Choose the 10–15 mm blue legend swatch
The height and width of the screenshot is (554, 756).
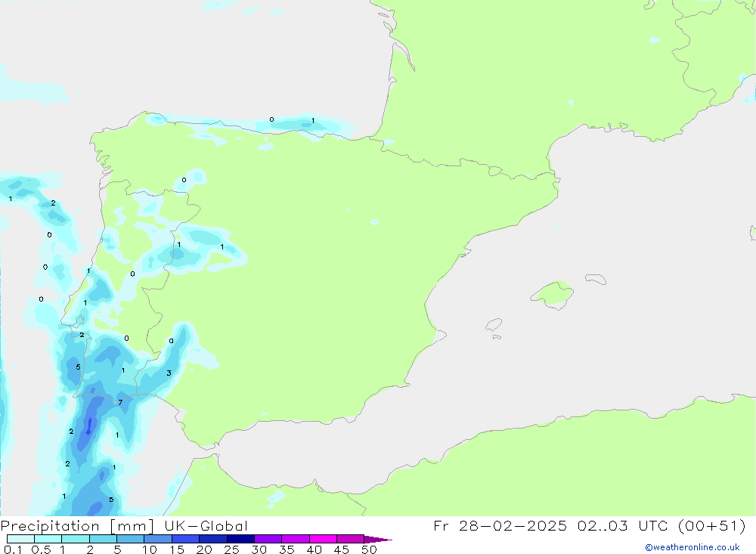158,539
